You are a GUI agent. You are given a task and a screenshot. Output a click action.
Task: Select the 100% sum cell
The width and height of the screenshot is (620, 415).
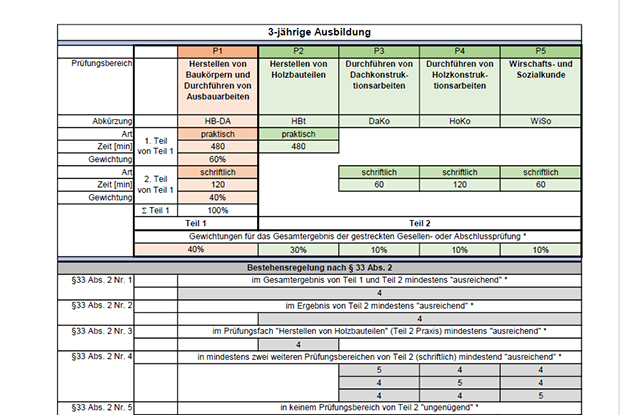(218, 210)
